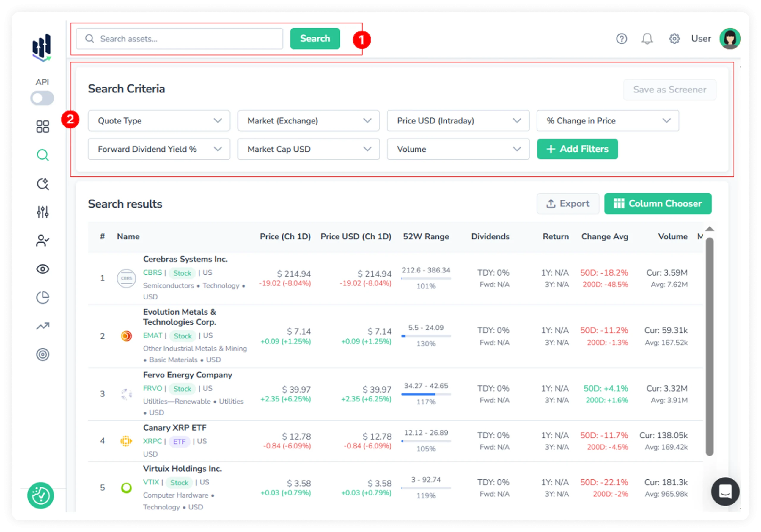
Task: Open the search magnifier icon in the sidebar
Action: point(43,155)
